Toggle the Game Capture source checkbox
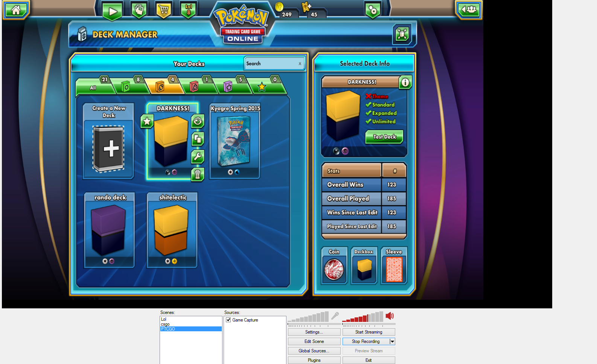 point(228,320)
